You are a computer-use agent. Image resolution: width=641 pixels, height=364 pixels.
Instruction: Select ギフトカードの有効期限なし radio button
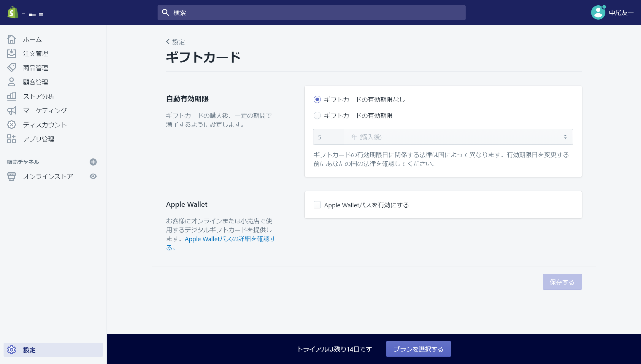click(317, 99)
